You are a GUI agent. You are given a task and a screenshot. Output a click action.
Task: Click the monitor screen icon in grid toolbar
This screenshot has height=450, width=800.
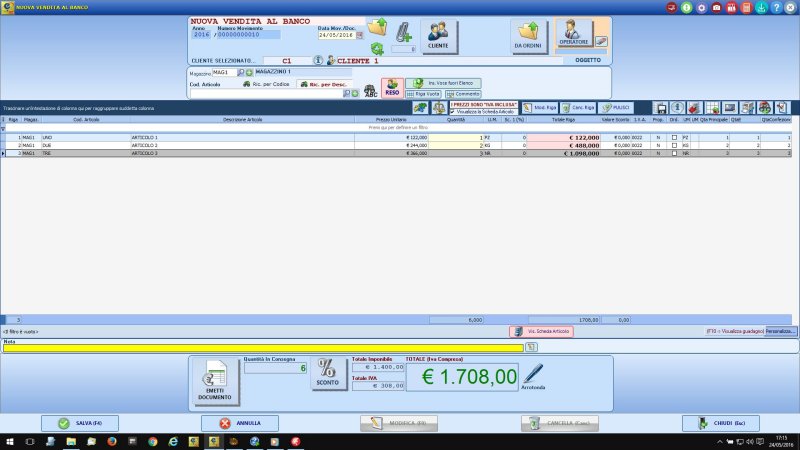click(x=730, y=108)
